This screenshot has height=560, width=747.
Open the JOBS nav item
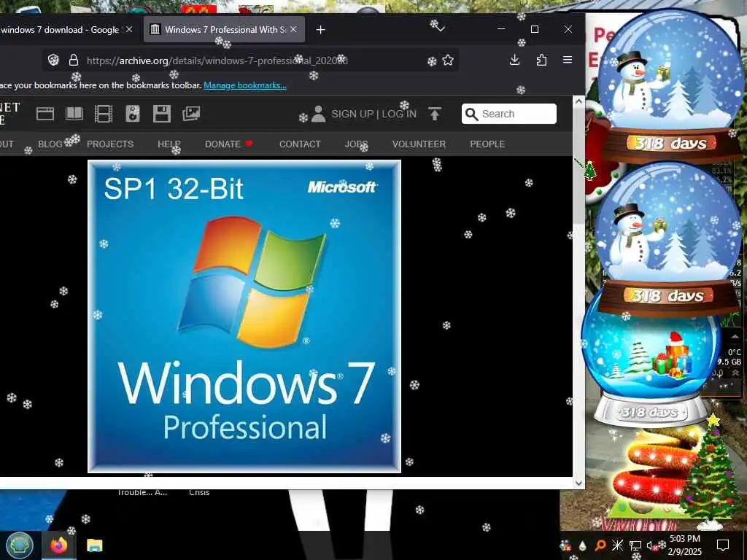(356, 144)
